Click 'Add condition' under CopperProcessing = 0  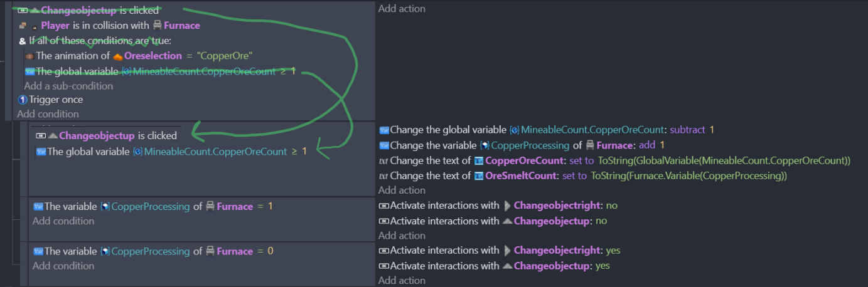[63, 266]
